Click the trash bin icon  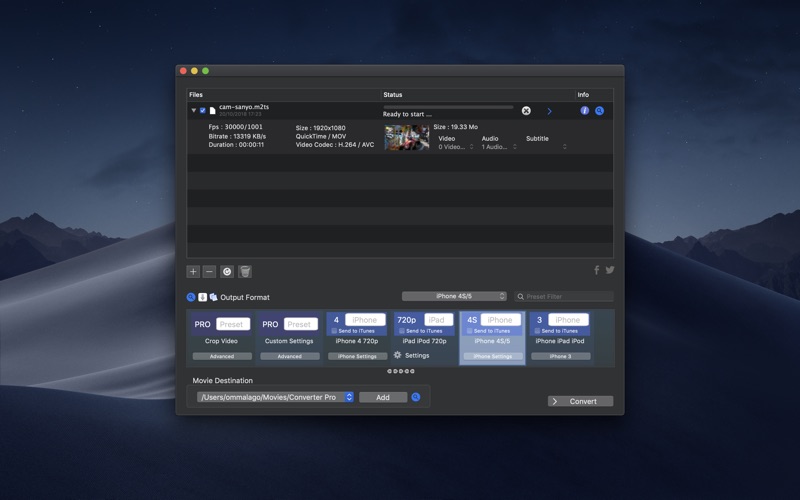point(245,271)
